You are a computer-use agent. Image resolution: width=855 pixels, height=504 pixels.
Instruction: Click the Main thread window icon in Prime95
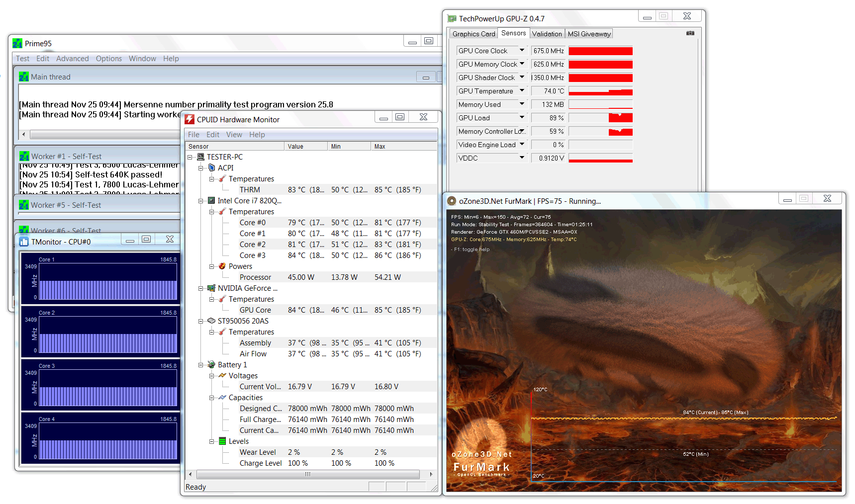pyautogui.click(x=24, y=77)
